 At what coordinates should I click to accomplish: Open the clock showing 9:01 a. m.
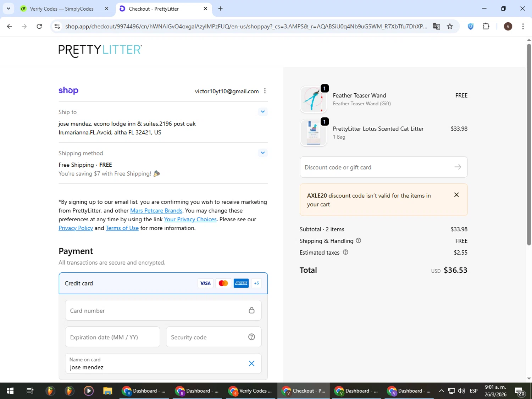[x=495, y=391]
